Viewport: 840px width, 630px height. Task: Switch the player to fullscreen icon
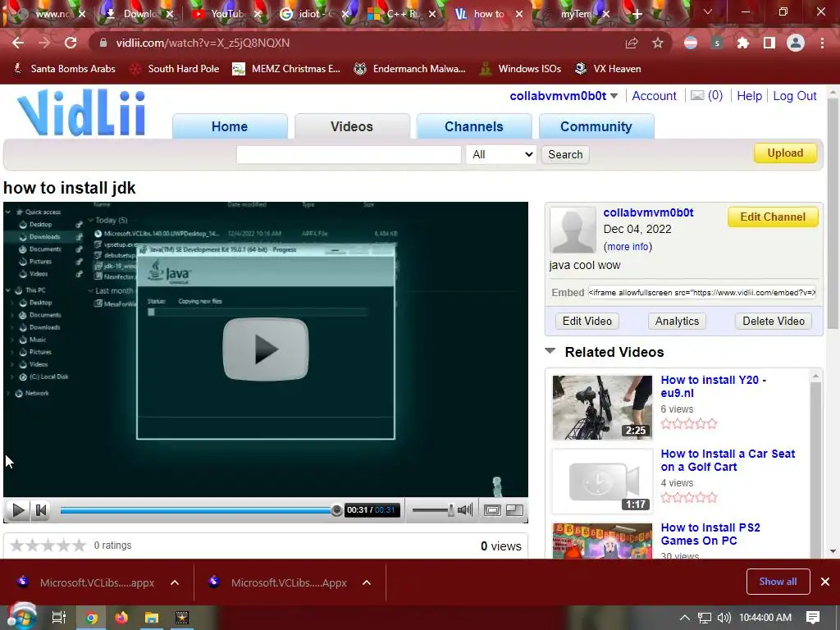pos(515,510)
